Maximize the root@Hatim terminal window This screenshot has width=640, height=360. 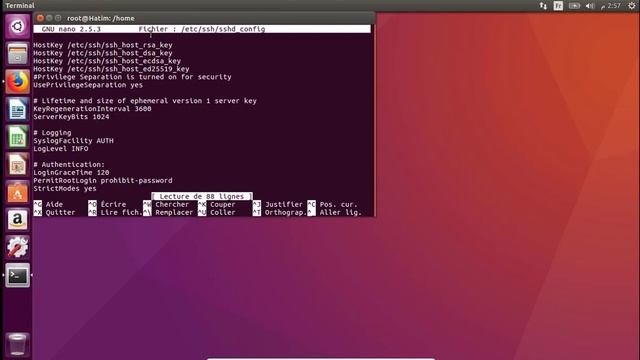[x=58, y=18]
